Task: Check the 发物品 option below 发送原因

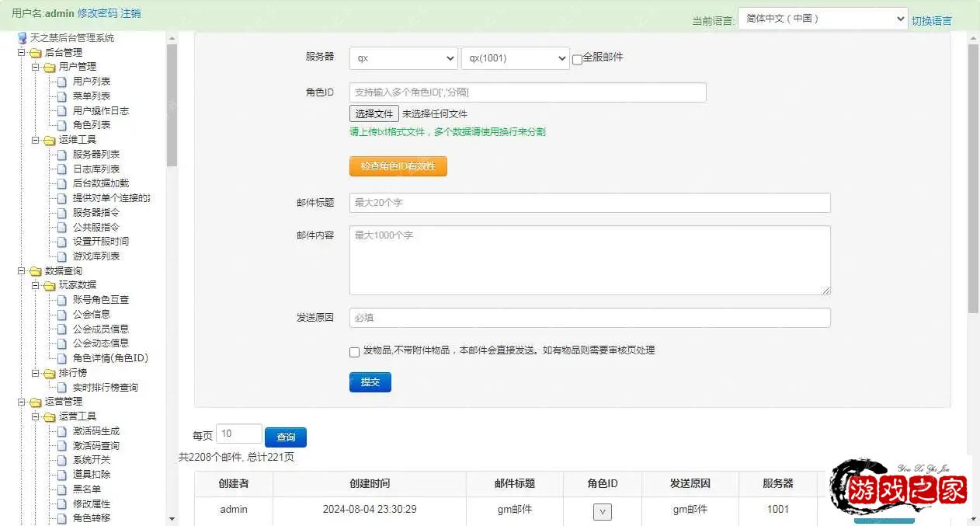Action: [x=354, y=352]
